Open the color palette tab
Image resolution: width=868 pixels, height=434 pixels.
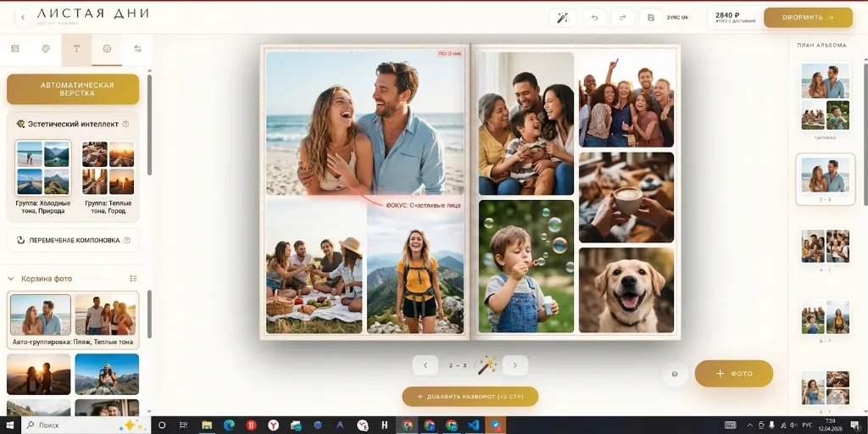[x=46, y=49]
